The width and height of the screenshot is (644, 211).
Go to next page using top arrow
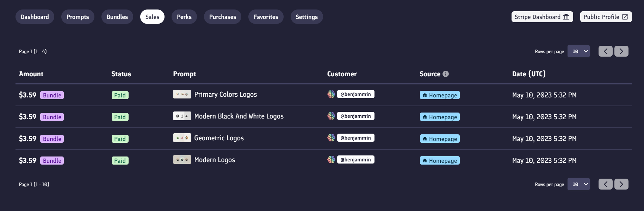point(621,51)
